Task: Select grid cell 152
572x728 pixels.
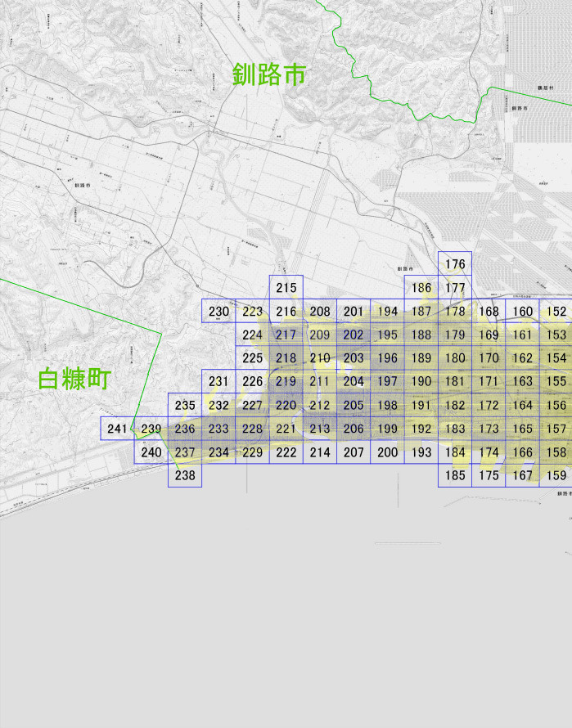Action: tap(556, 311)
